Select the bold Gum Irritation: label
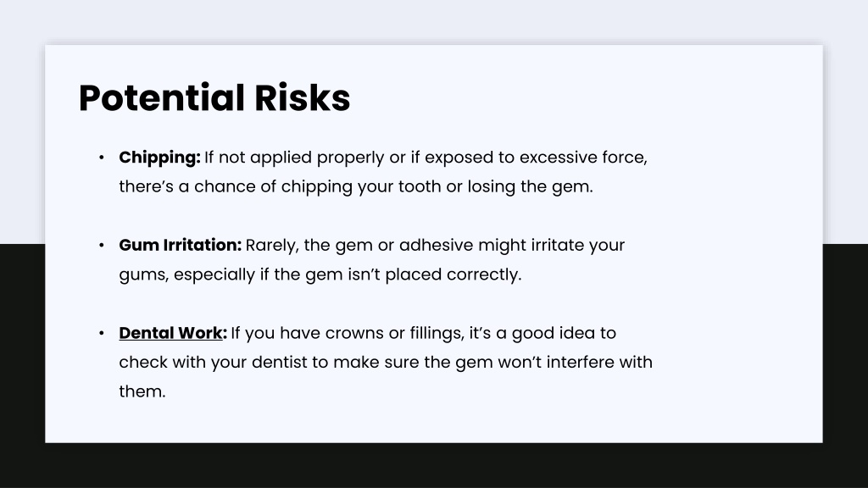Image resolution: width=868 pixels, height=488 pixels. pyautogui.click(x=180, y=245)
